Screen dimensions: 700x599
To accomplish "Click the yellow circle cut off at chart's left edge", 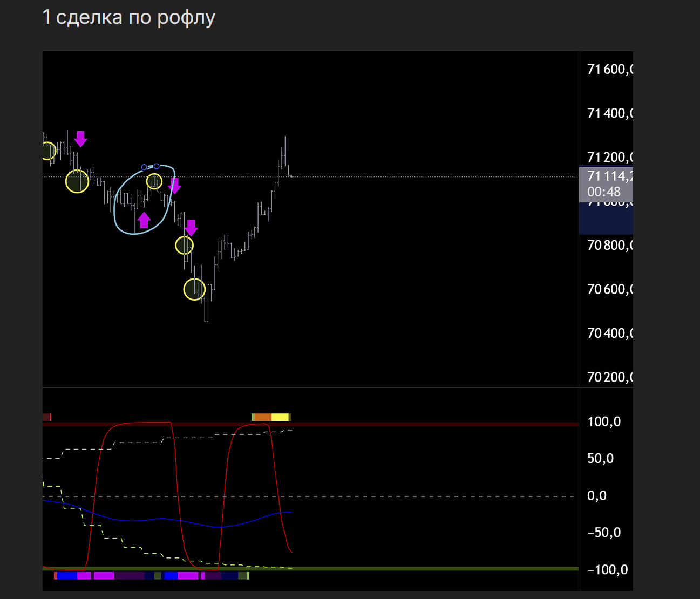I will click(x=48, y=151).
